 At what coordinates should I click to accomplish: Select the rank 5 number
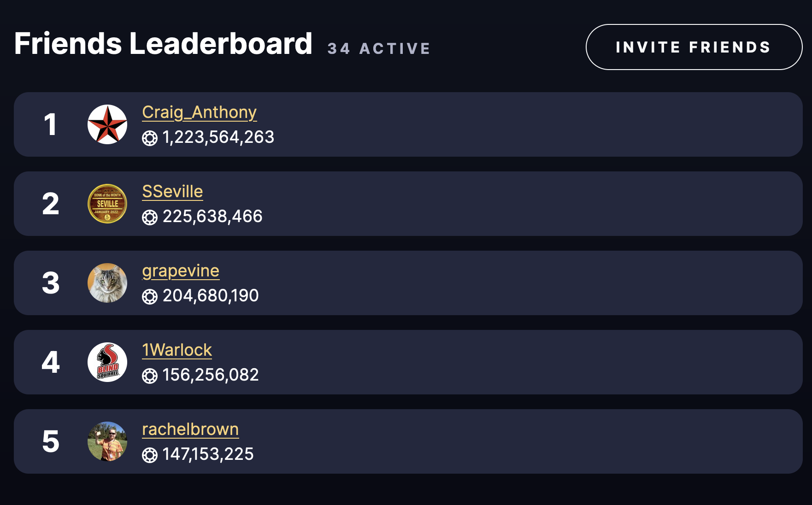coord(51,441)
